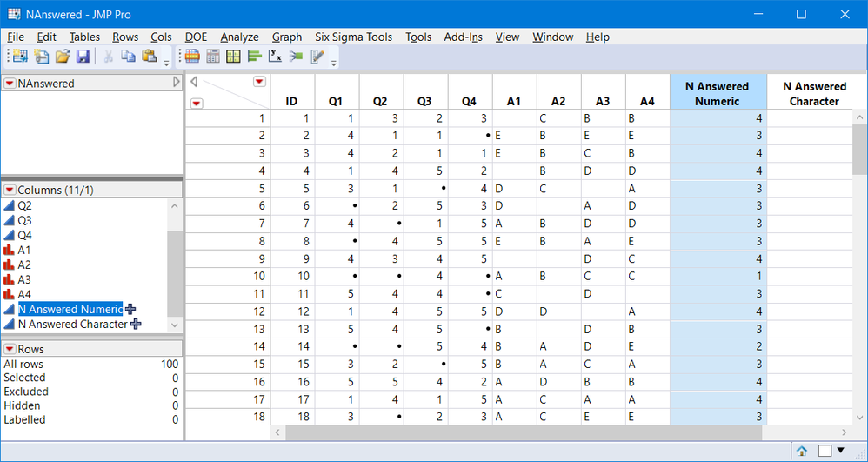Screen dimensions: 868x462
Task: Click the data table scroll-right arrow
Action: pos(845,432)
